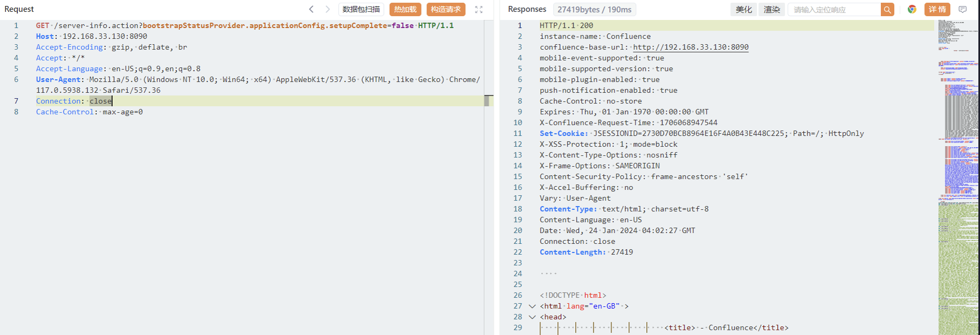The width and height of the screenshot is (980, 335).
Task: Click the Vary: User-Agent response header
Action: click(575, 198)
